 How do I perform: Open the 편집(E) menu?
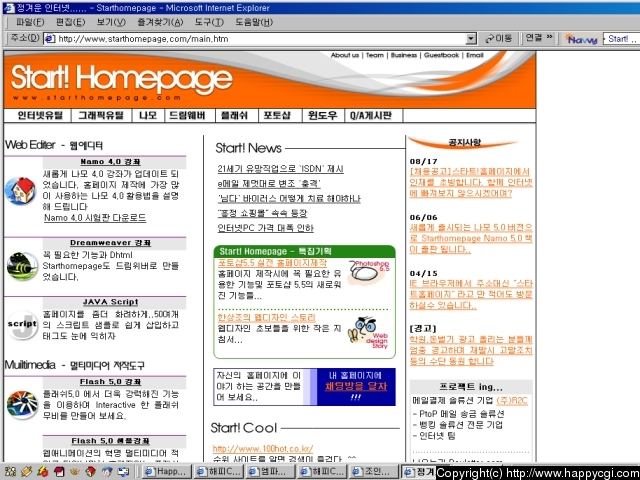[71, 22]
